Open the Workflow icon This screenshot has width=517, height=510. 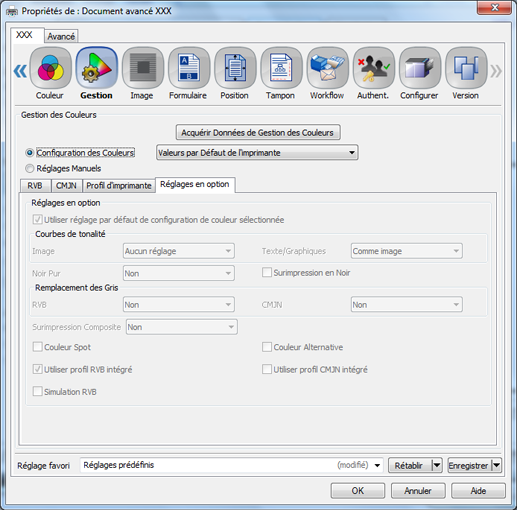pos(327,68)
